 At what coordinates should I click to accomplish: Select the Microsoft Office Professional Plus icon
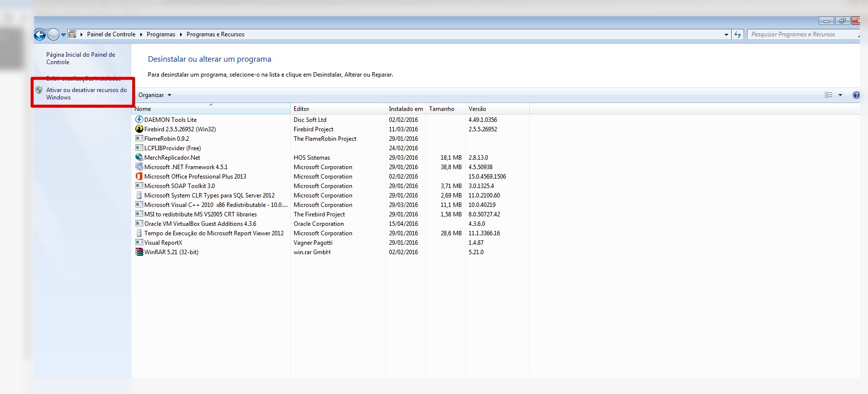pyautogui.click(x=139, y=177)
